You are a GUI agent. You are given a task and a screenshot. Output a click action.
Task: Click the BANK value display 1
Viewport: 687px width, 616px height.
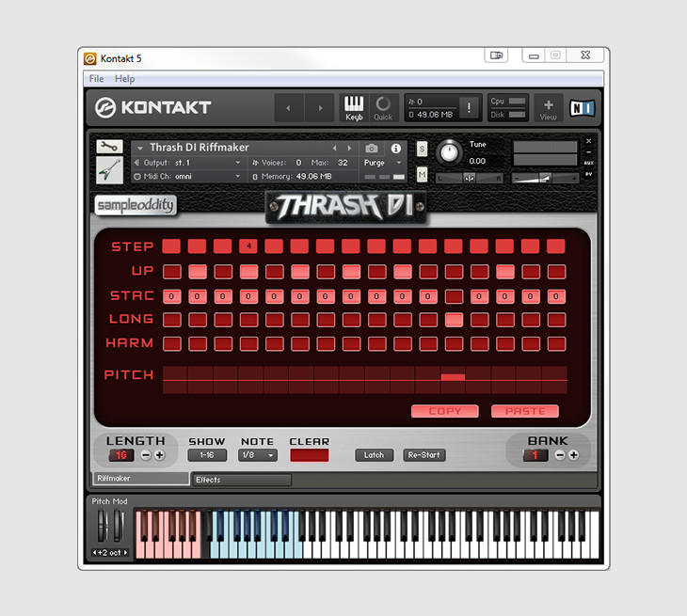pos(535,455)
